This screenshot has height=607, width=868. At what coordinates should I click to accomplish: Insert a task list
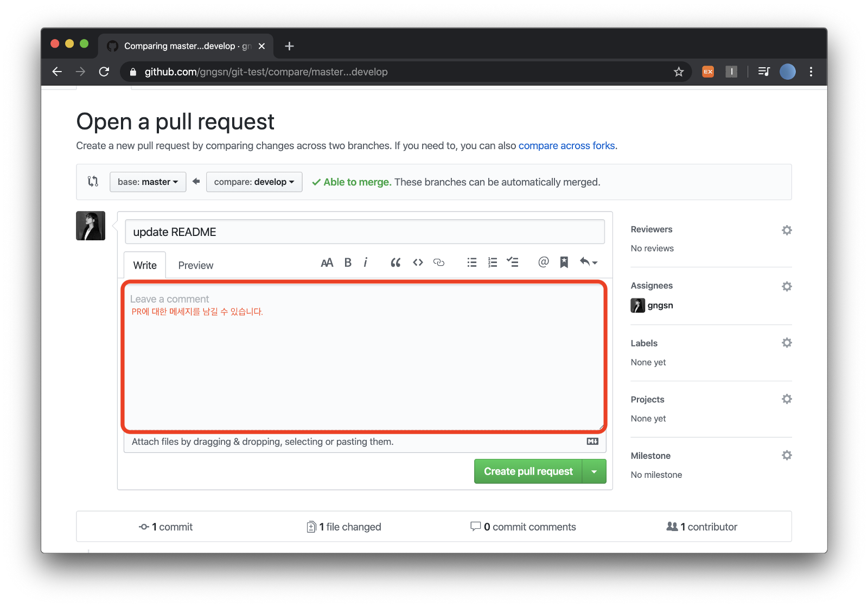coord(513,263)
